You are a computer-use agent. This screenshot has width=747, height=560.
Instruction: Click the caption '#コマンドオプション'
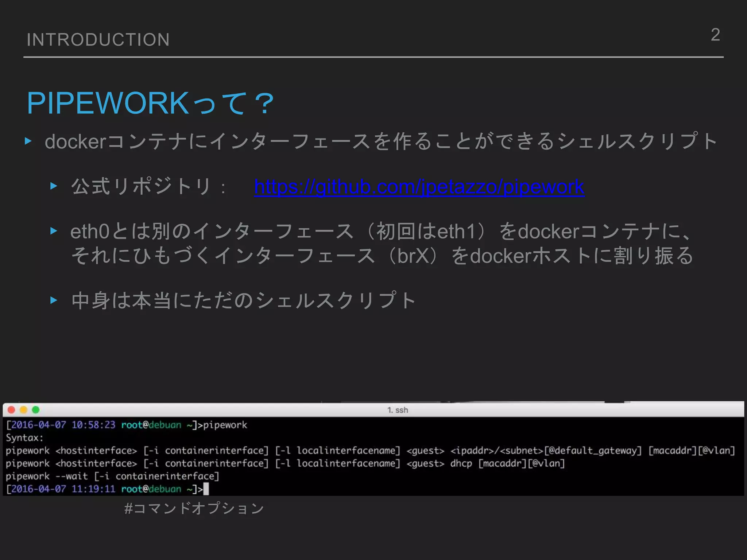coord(194,508)
